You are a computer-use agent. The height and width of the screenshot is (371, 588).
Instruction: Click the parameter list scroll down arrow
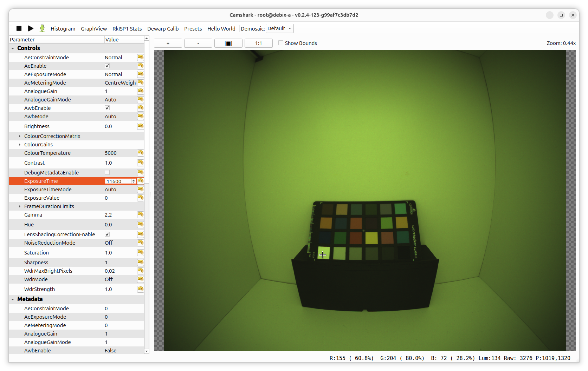pos(147,351)
